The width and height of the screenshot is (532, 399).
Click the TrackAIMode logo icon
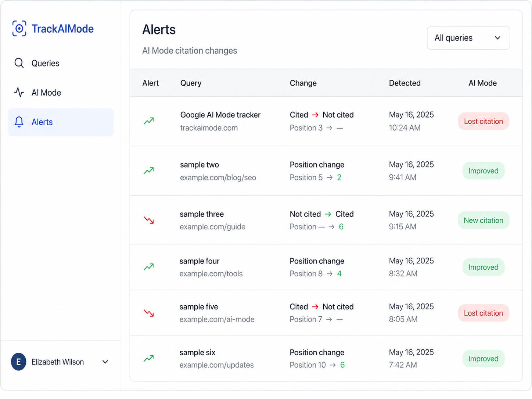coord(19,29)
